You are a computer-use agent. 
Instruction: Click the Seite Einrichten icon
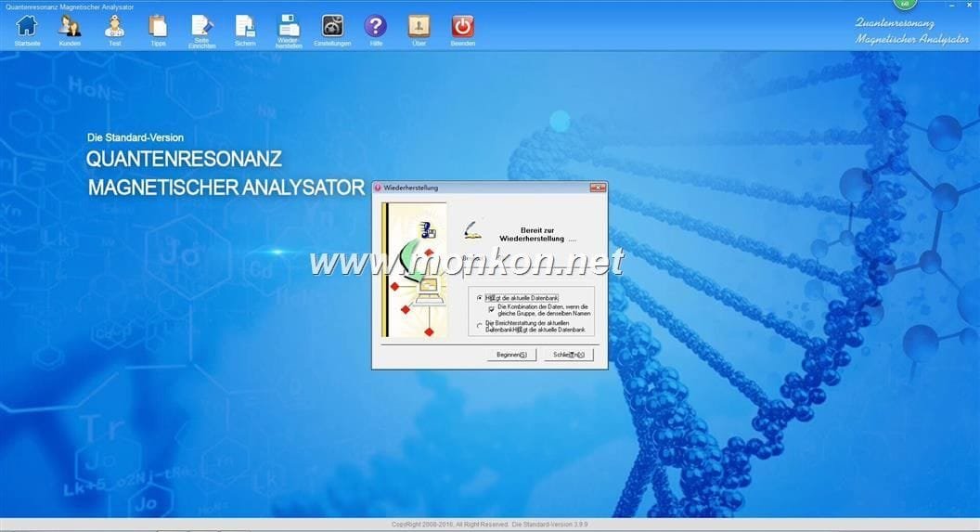(x=201, y=26)
